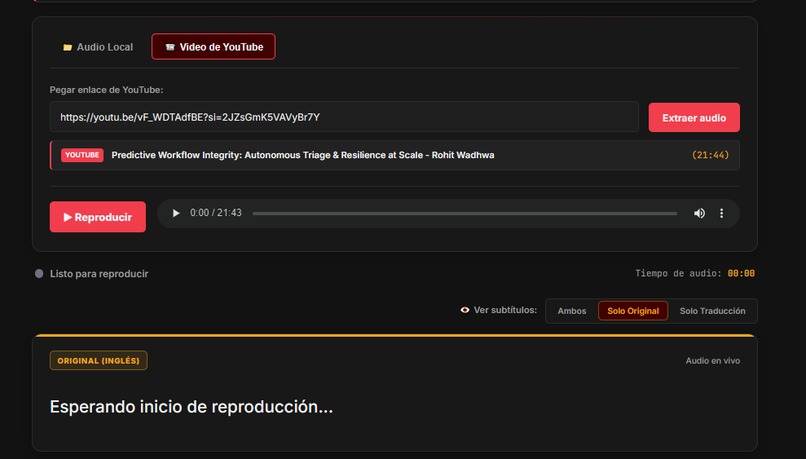
Task: Click the Listo para reproducir status
Action: pos(99,274)
